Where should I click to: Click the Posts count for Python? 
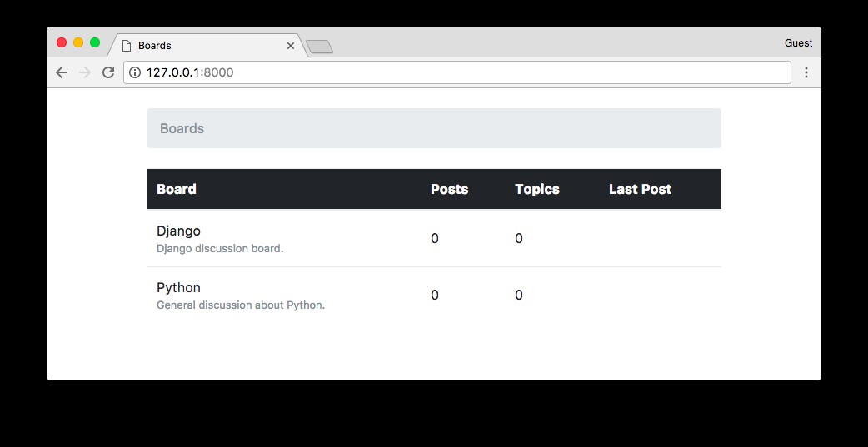435,295
